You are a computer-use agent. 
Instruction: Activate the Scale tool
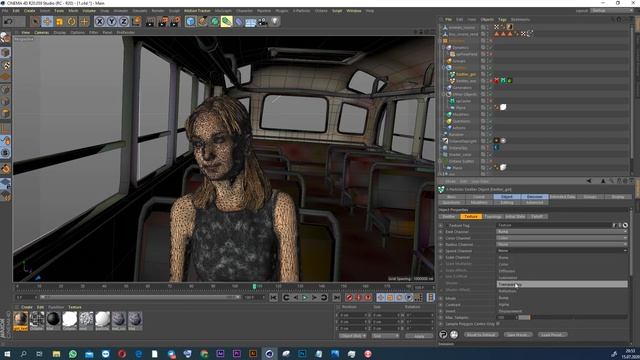coord(60,21)
